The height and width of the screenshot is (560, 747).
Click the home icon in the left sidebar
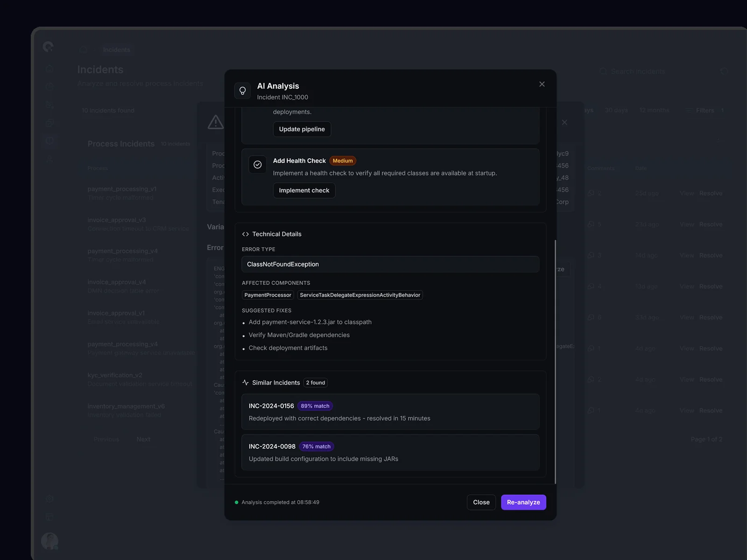(x=49, y=69)
